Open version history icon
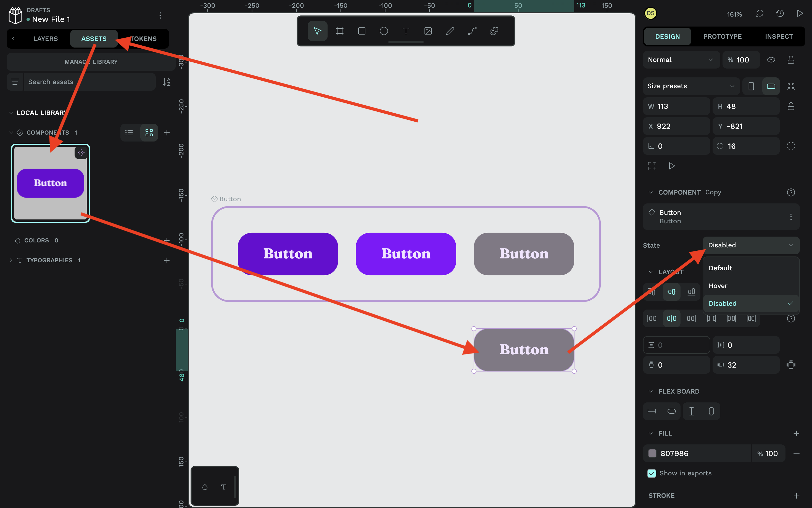This screenshot has width=812, height=508. 779,14
